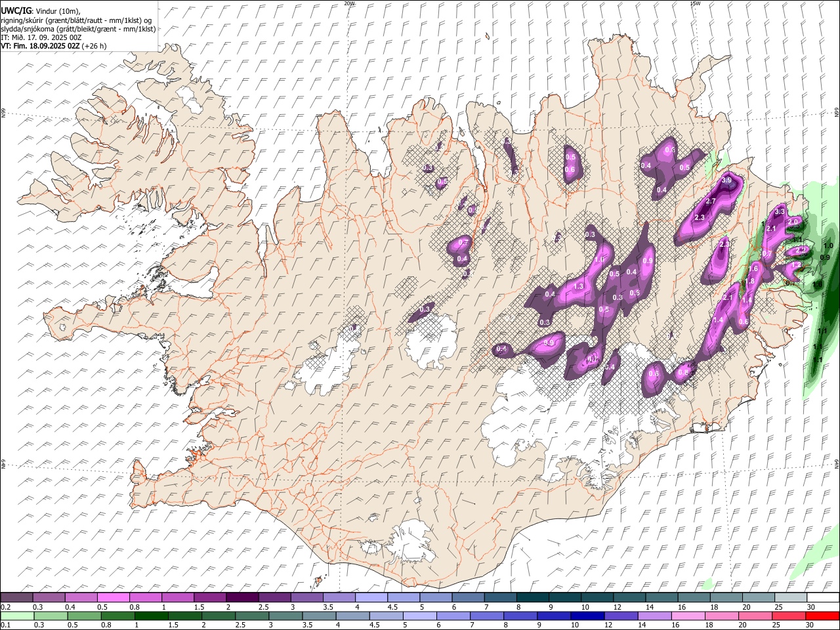Click the 1.8 precipitation value on map
This screenshot has width=840, height=630.
coord(749,282)
